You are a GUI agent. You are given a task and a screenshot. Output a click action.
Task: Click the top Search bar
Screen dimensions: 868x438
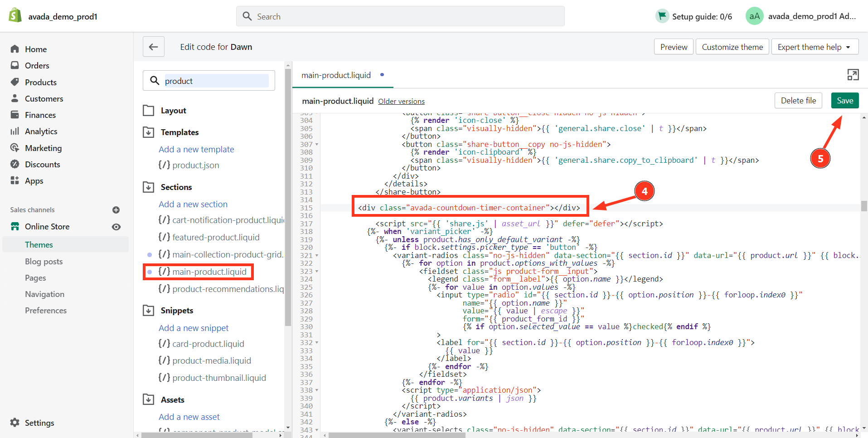coord(400,16)
